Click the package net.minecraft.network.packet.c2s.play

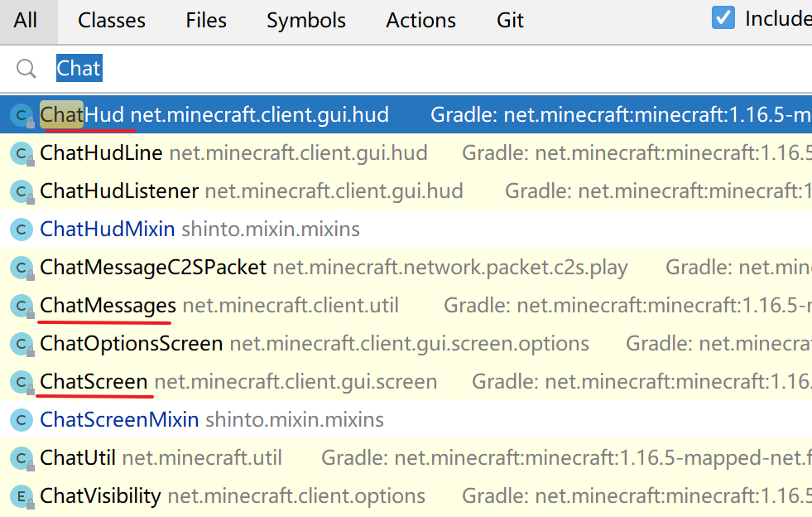(450, 268)
